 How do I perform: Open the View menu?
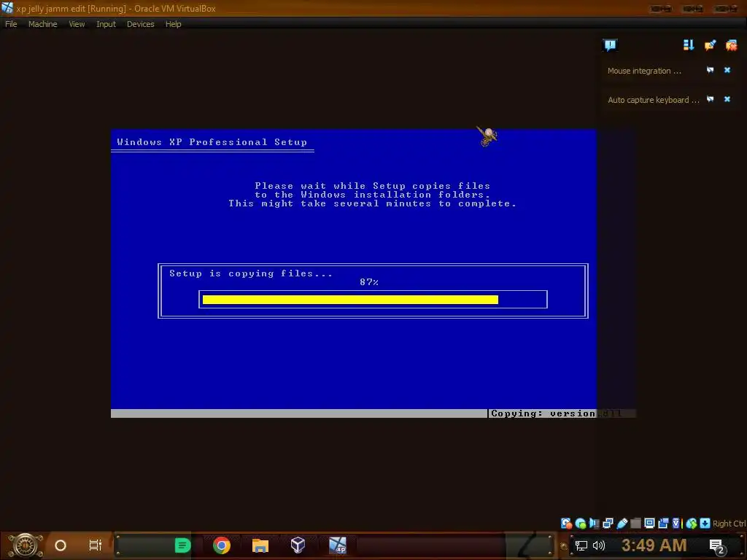76,24
